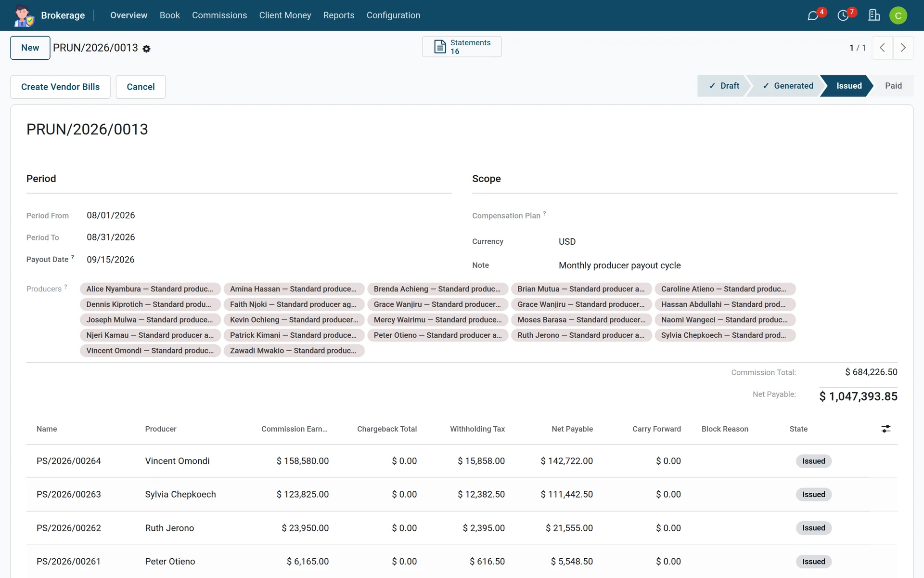
Task: Open the activities clock icon with badge 7
Action: (843, 15)
